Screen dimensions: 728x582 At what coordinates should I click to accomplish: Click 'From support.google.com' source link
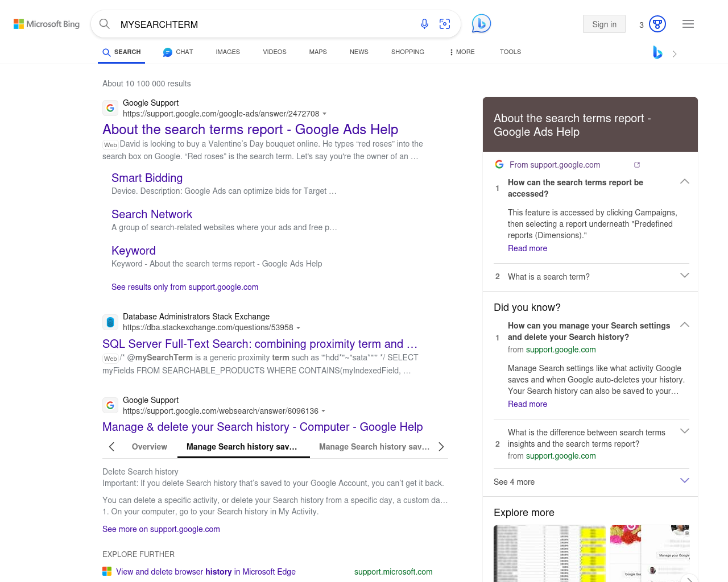[555, 165]
